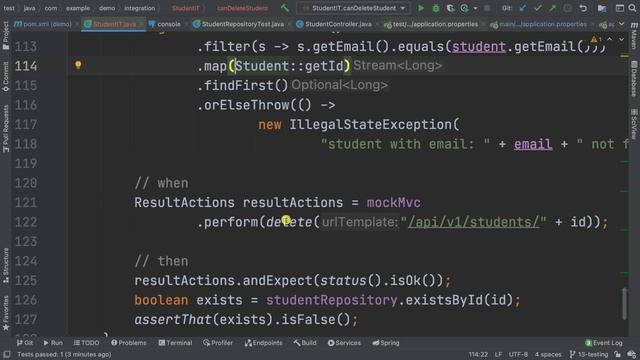The image size is (640, 360).
Task: Show Git history with the clock icon
Action: (567, 8)
